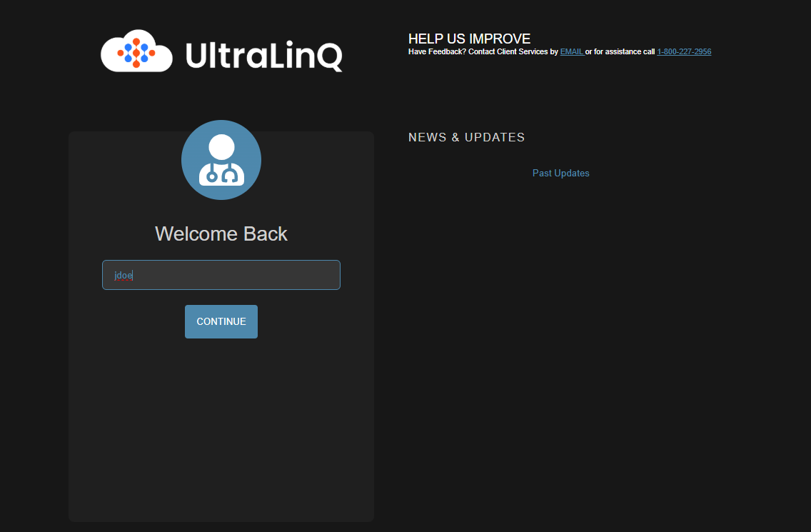
Task: Click the Welcome Back heading
Action: (x=221, y=234)
